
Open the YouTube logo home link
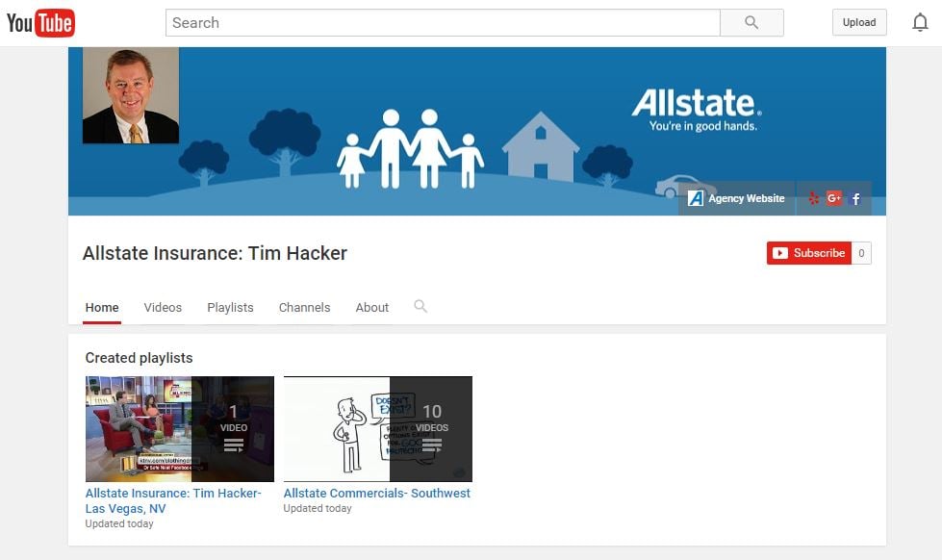point(40,23)
